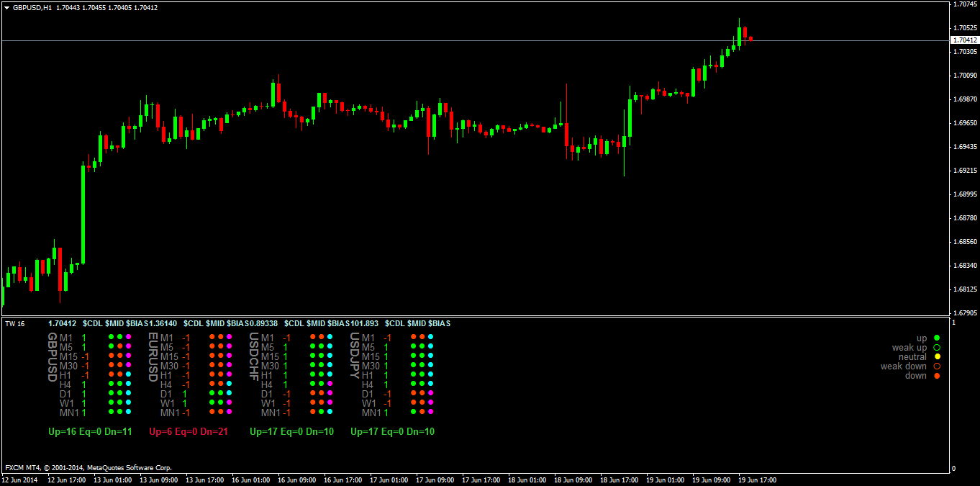This screenshot has height=486, width=980.
Task: Click '18 Jun 17:00' on the time axis
Action: (x=620, y=480)
